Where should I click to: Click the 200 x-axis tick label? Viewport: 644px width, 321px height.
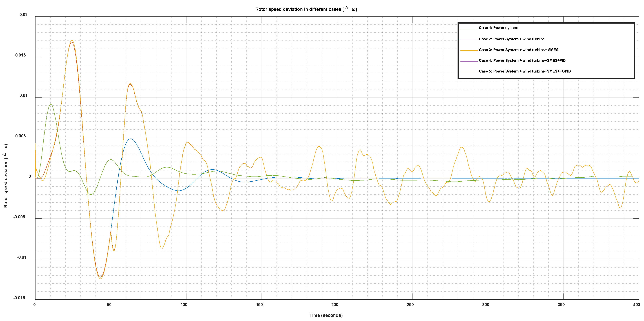(x=335, y=304)
